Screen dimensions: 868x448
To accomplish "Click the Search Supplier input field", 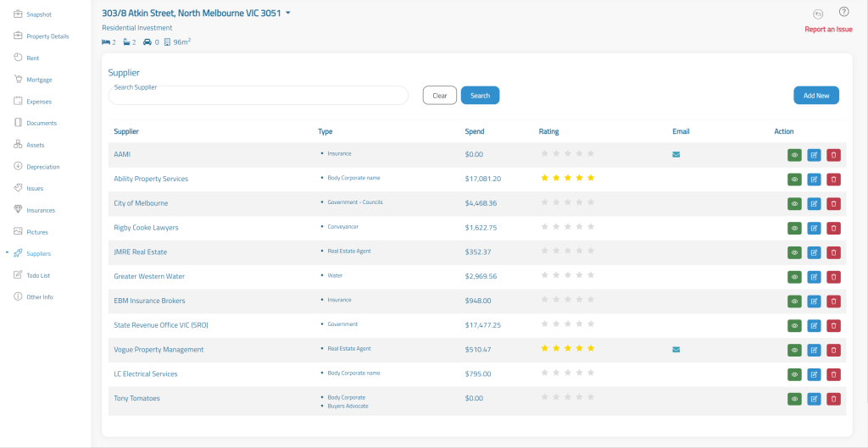I will (259, 96).
